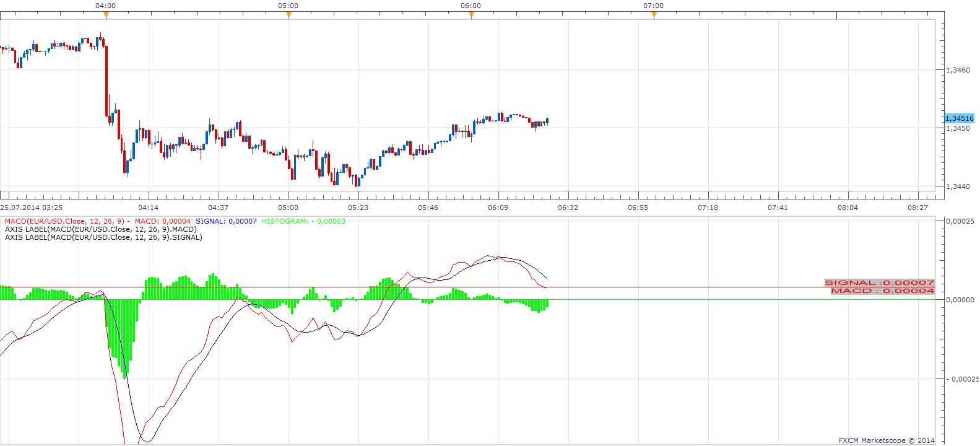Select the AXIS LABEL .MACD line
980x446 pixels.
(101, 229)
